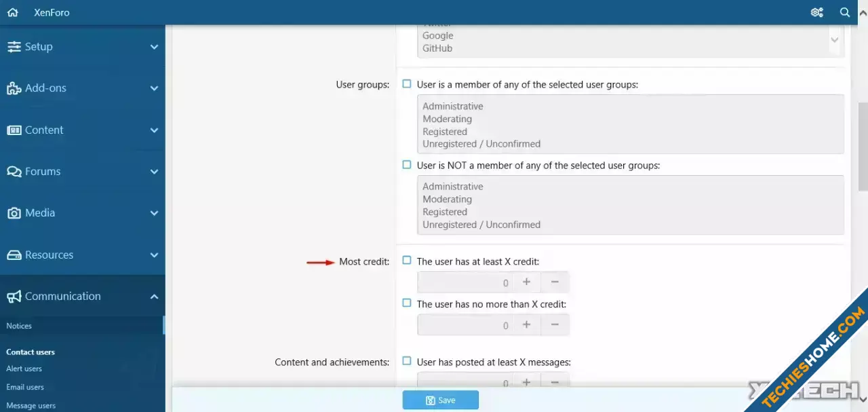868x412 pixels.
Task: Select the Resources drive icon
Action: coord(14,255)
